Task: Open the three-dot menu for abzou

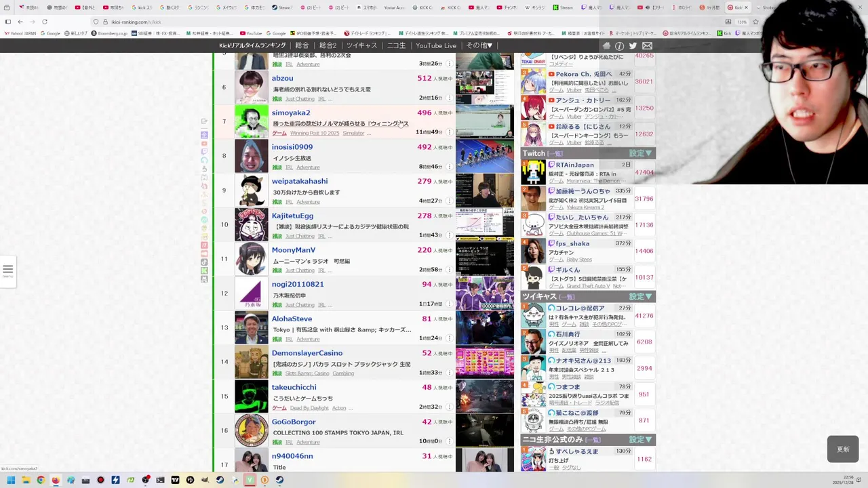Action: 449,98
